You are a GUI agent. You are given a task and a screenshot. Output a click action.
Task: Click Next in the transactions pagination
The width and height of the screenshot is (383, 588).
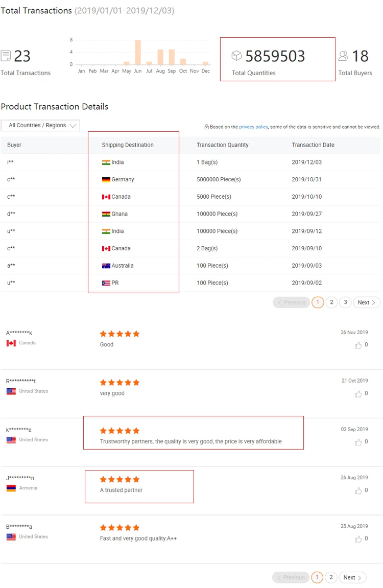[366, 302]
